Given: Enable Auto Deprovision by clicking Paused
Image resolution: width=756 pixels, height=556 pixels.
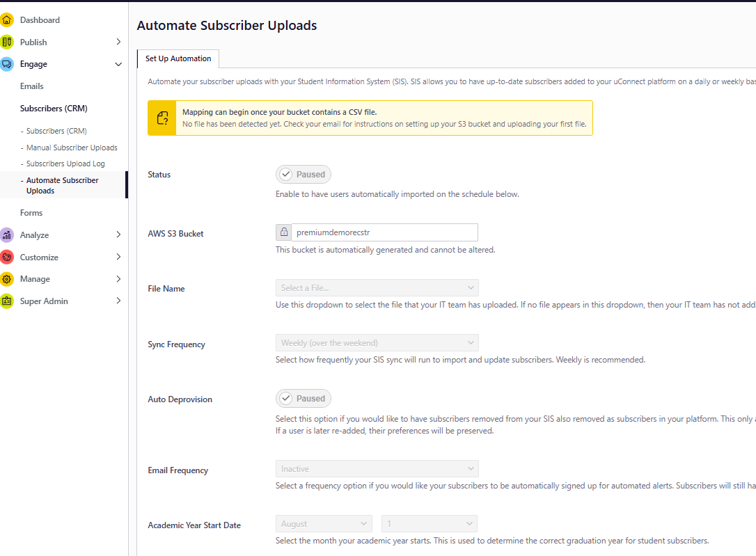Looking at the screenshot, I should tap(303, 398).
